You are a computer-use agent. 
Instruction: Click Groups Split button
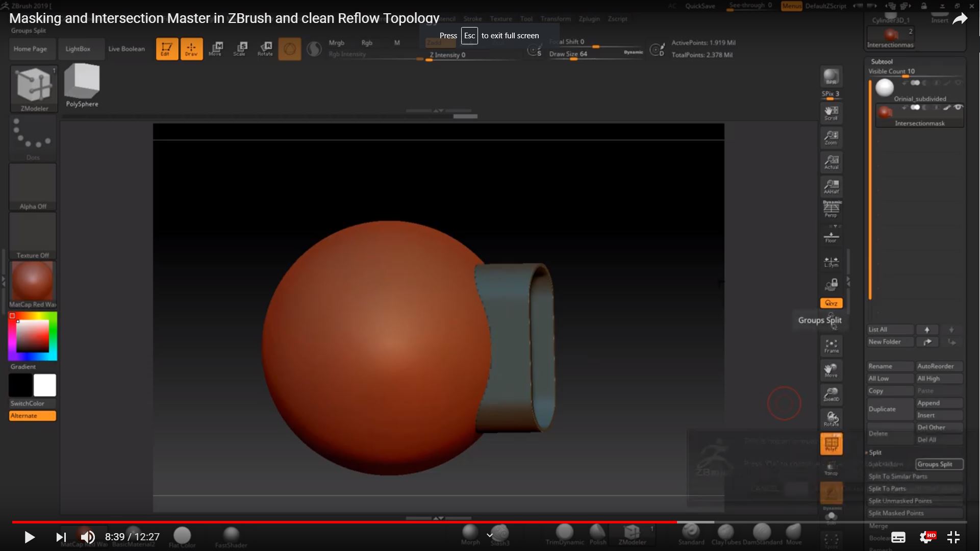(939, 464)
